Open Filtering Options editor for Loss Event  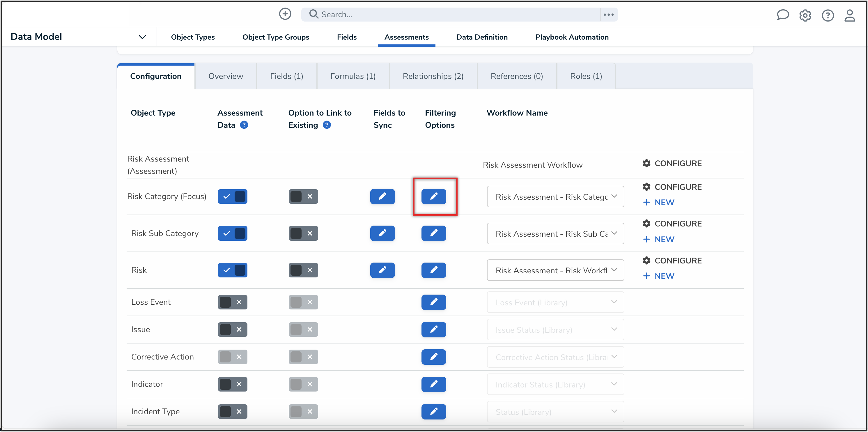pos(434,302)
